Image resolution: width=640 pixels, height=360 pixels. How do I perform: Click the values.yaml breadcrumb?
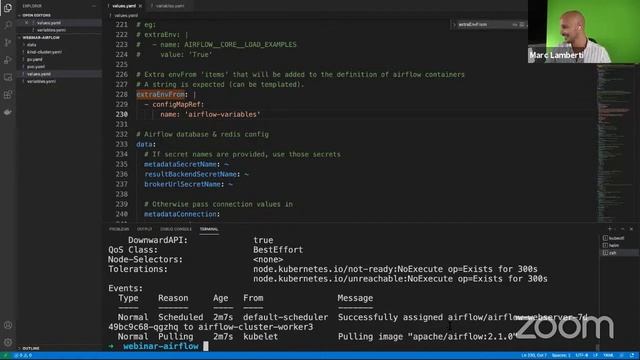pyautogui.click(x=126, y=16)
